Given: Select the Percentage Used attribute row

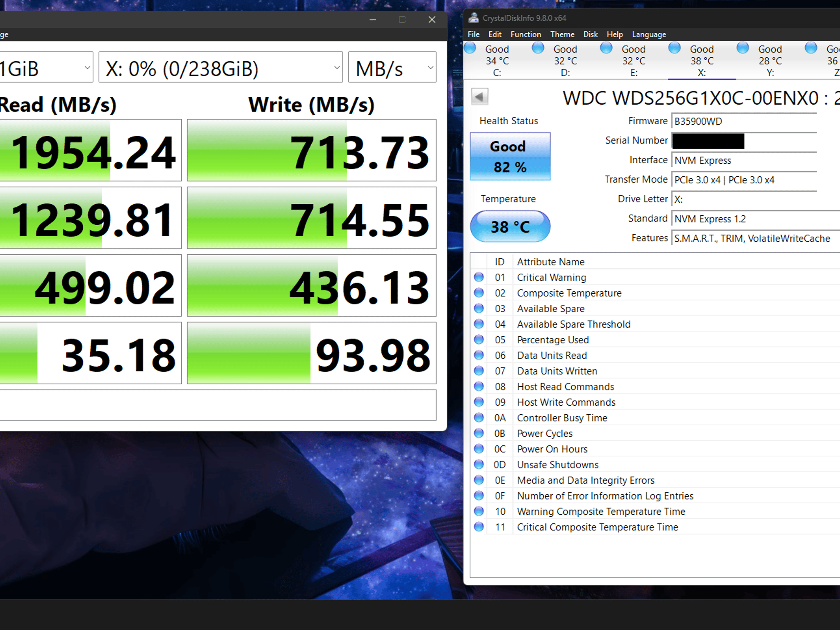Looking at the screenshot, I should tap(655, 340).
